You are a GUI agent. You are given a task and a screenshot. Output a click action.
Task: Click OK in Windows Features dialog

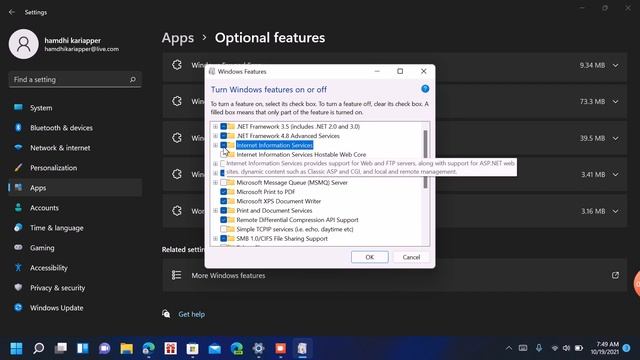click(369, 257)
